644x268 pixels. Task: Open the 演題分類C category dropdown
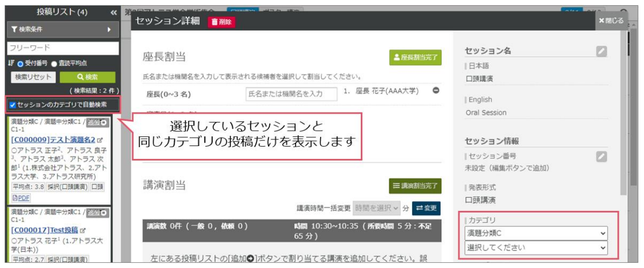(x=536, y=233)
